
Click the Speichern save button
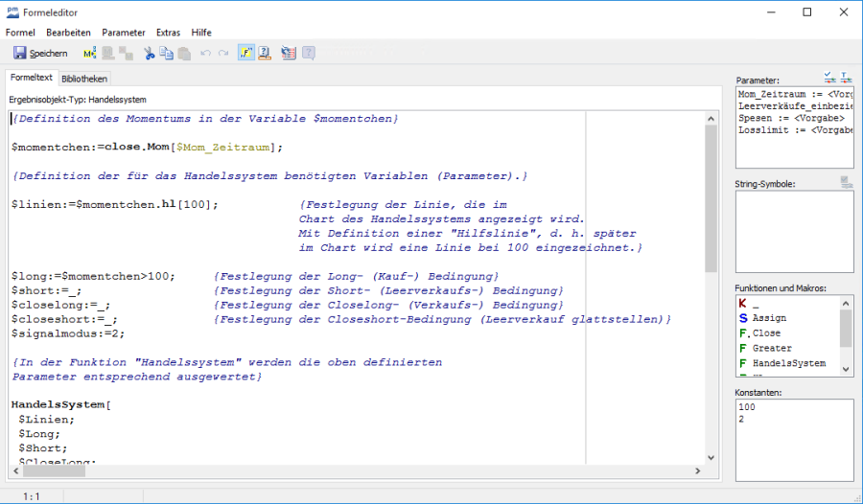tap(40, 54)
